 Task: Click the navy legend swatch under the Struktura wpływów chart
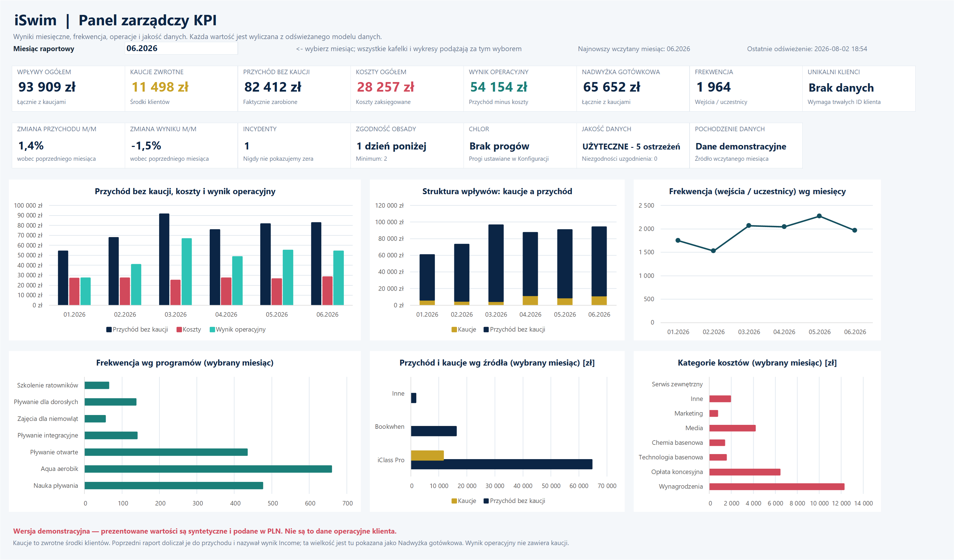coord(486,330)
